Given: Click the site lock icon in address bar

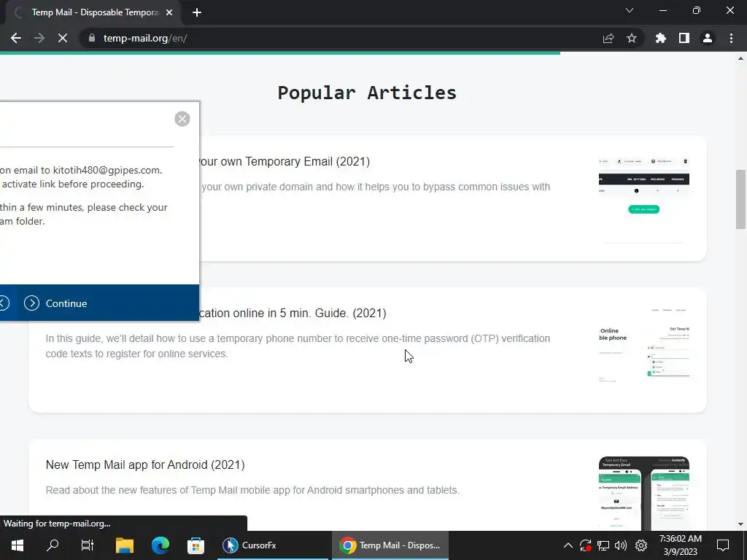Looking at the screenshot, I should (92, 38).
